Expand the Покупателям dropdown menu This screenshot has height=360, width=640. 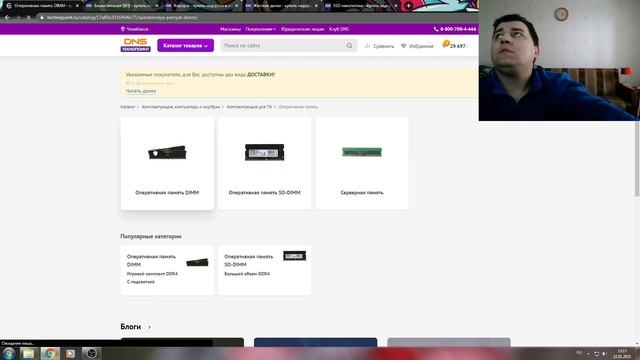[x=261, y=29]
